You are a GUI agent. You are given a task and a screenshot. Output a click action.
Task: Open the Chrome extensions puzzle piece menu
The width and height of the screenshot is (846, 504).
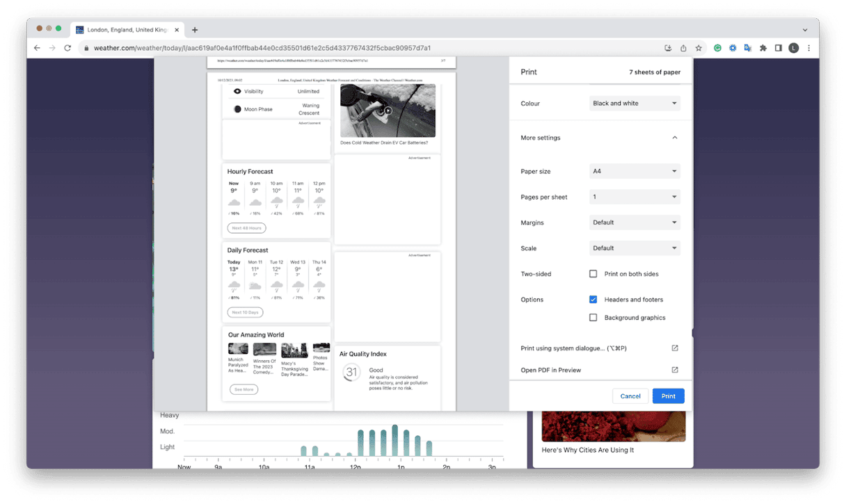(x=764, y=48)
